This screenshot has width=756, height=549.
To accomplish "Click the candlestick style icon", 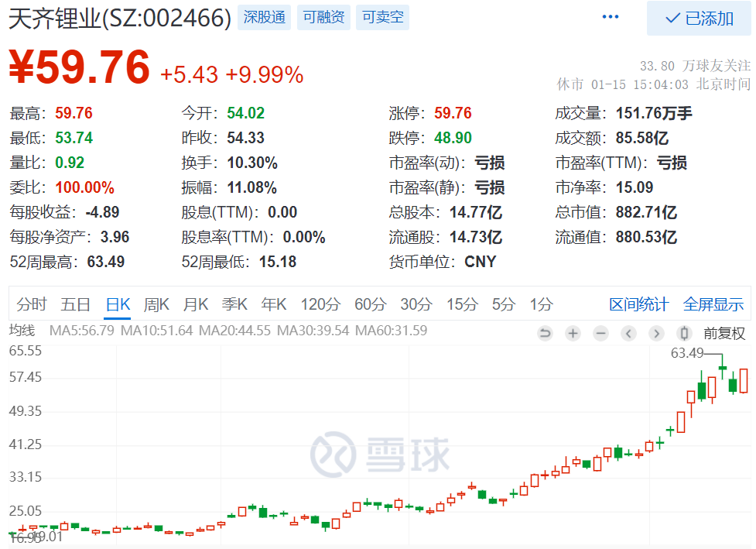I will point(684,333).
